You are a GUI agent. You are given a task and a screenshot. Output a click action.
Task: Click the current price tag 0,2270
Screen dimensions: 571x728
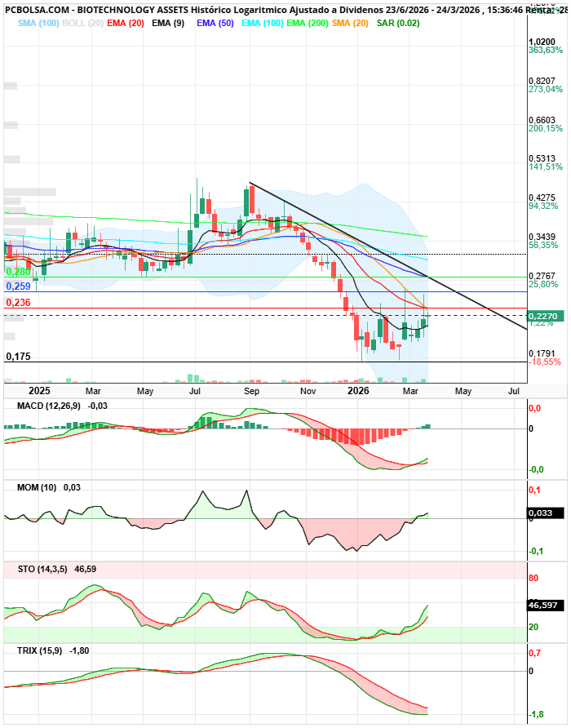pos(542,316)
